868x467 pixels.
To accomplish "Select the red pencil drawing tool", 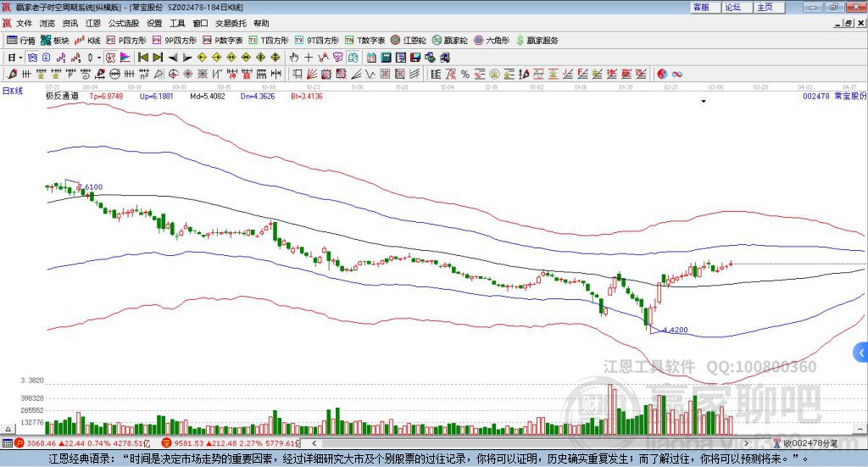I will pyautogui.click(x=12, y=74).
